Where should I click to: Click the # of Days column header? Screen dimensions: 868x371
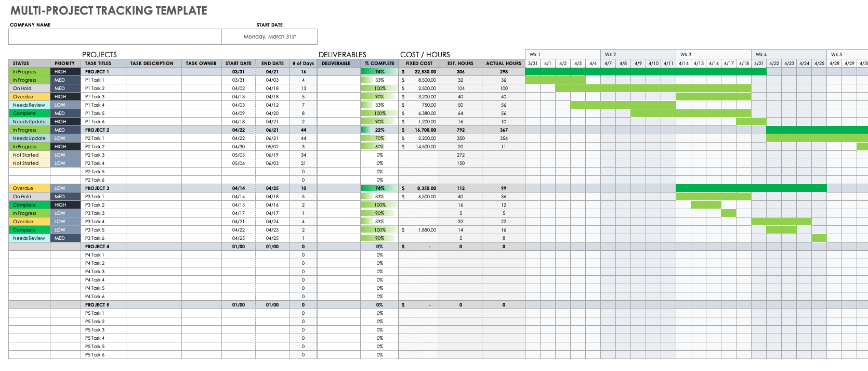coord(303,63)
